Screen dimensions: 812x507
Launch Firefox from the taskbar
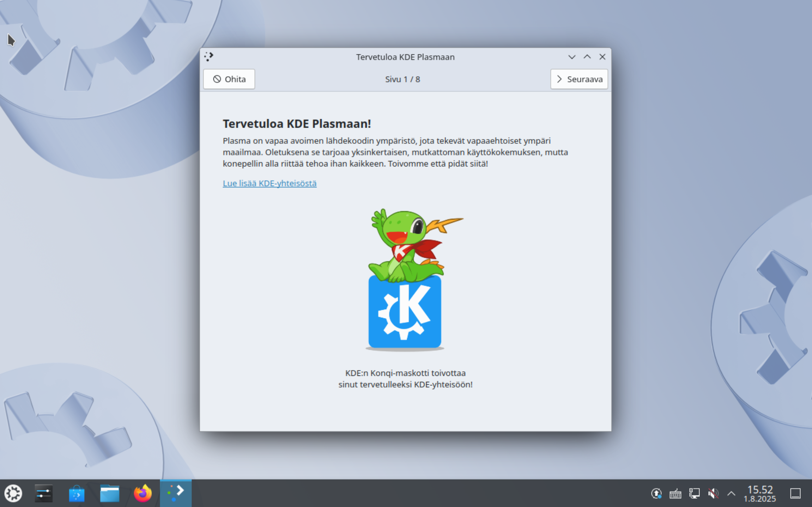(143, 493)
